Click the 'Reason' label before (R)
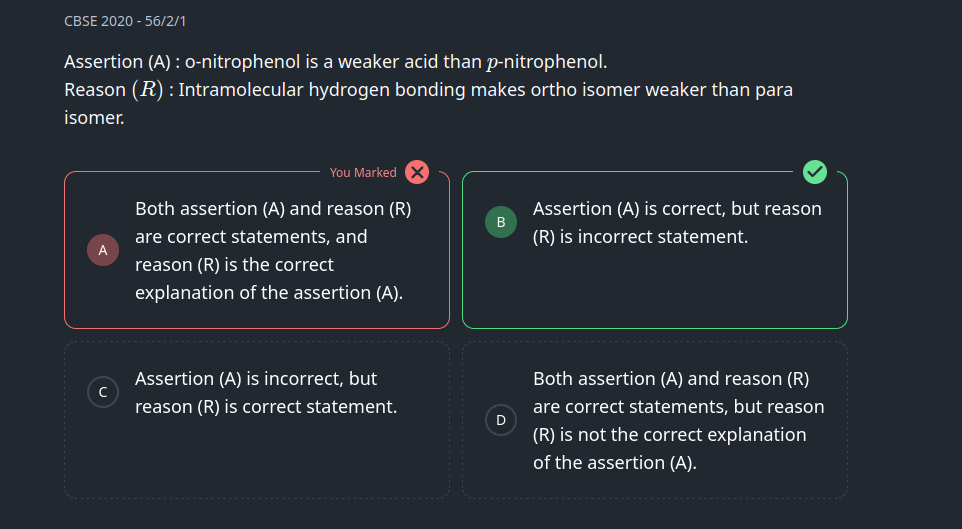 click(x=94, y=90)
